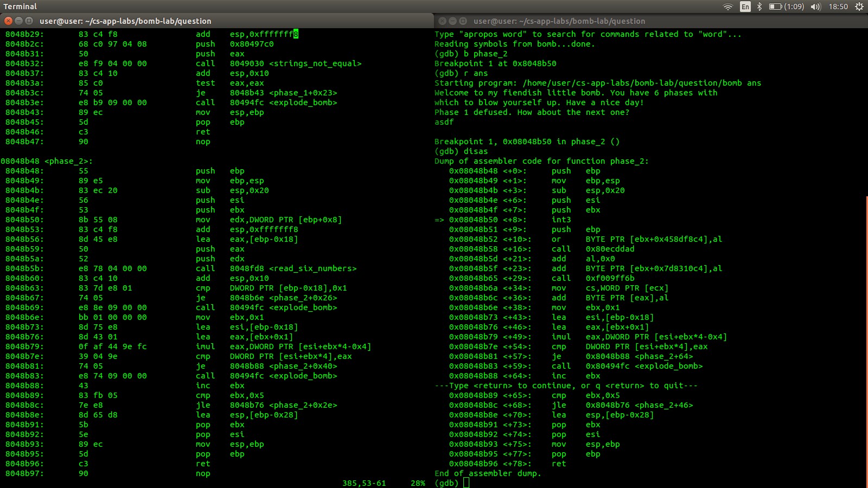Click the right-edge orange scrollbar
The width and height of the screenshot is (868, 488).
coord(866,342)
